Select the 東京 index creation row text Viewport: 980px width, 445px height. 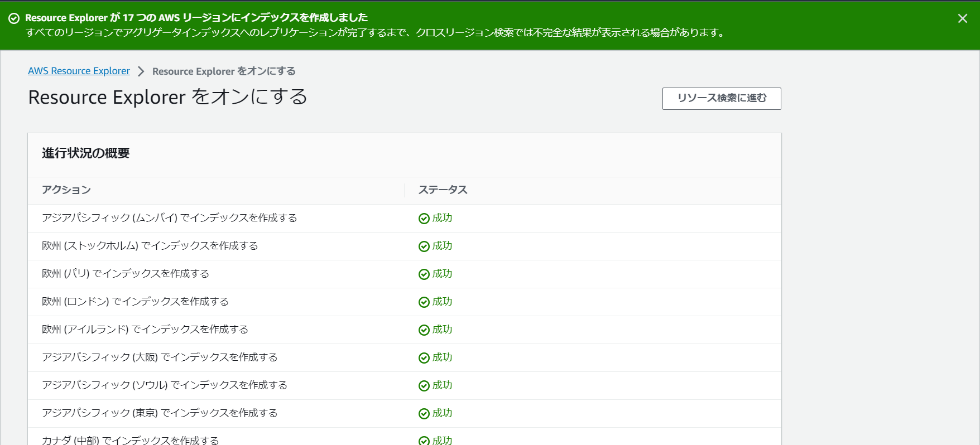point(160,413)
